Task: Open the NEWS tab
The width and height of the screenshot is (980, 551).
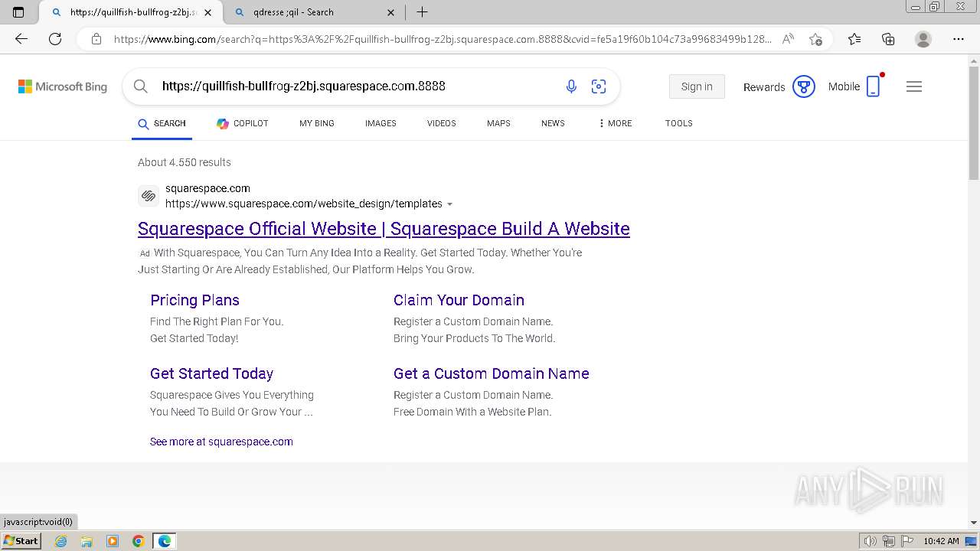Action: (x=553, y=123)
